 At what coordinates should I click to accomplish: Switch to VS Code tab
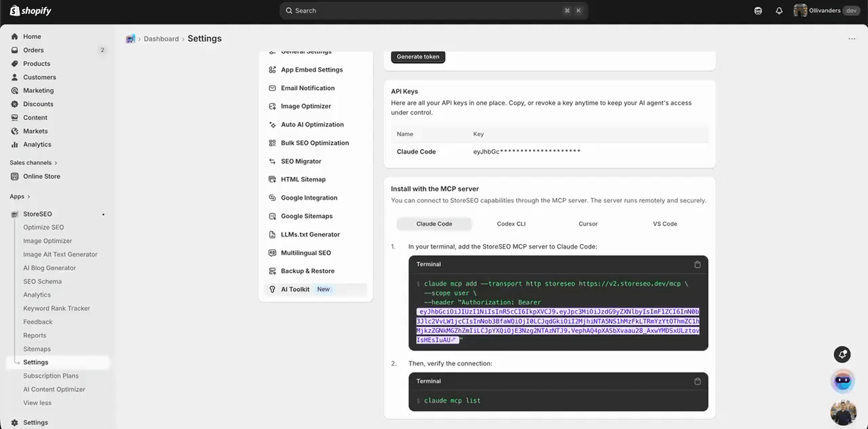click(x=665, y=224)
